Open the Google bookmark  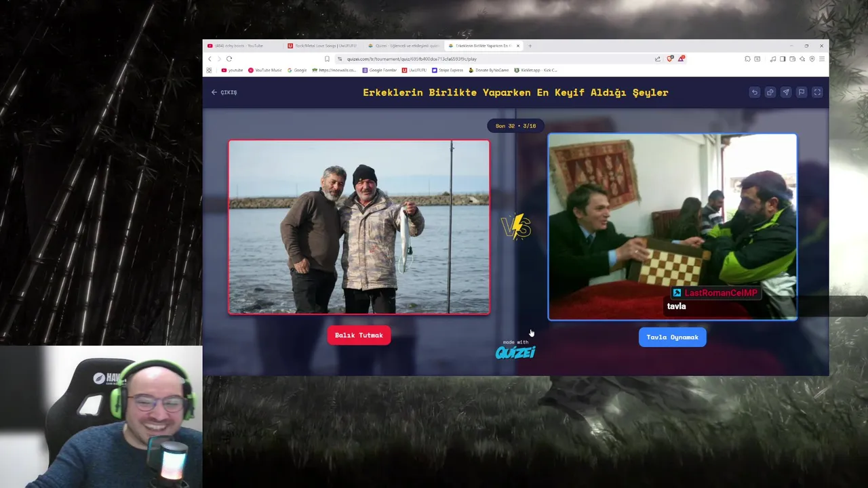point(297,70)
